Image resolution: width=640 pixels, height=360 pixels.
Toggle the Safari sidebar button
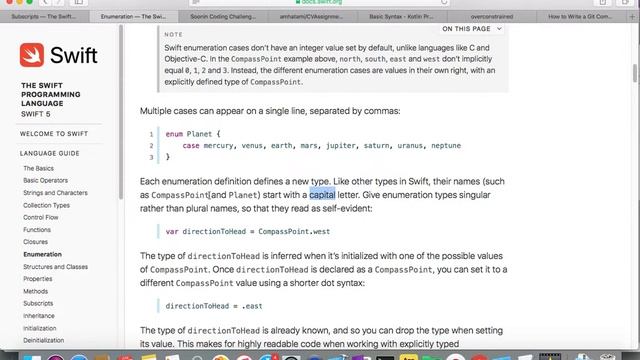point(78,2)
